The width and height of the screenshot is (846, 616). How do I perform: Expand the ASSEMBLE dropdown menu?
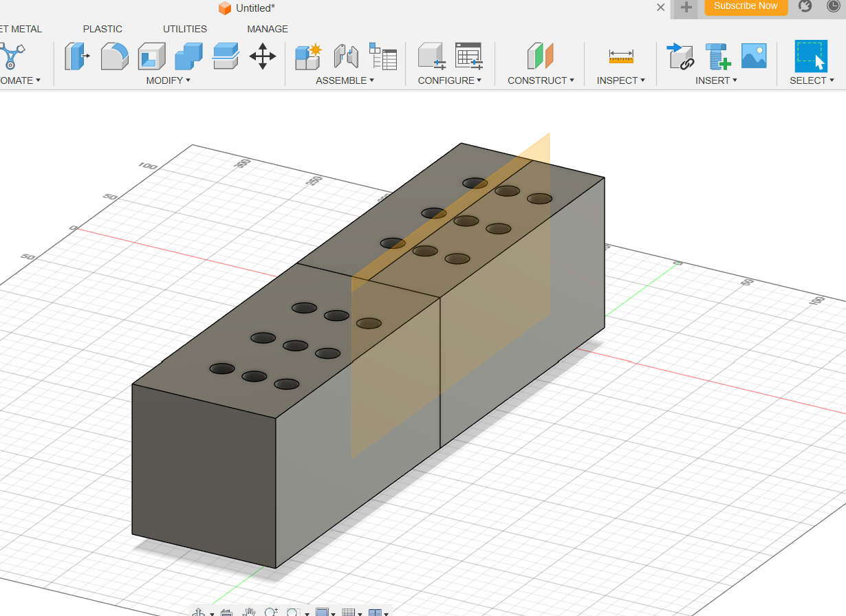(x=345, y=80)
